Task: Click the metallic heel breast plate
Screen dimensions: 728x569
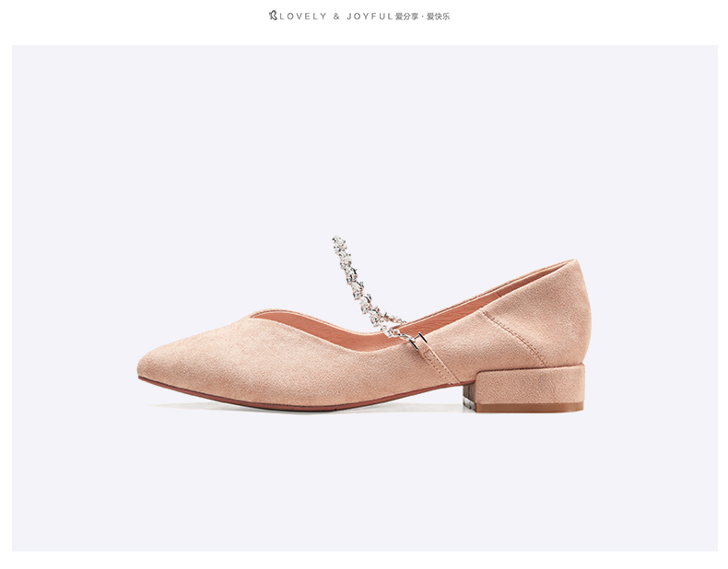Action: pyautogui.click(x=467, y=398)
